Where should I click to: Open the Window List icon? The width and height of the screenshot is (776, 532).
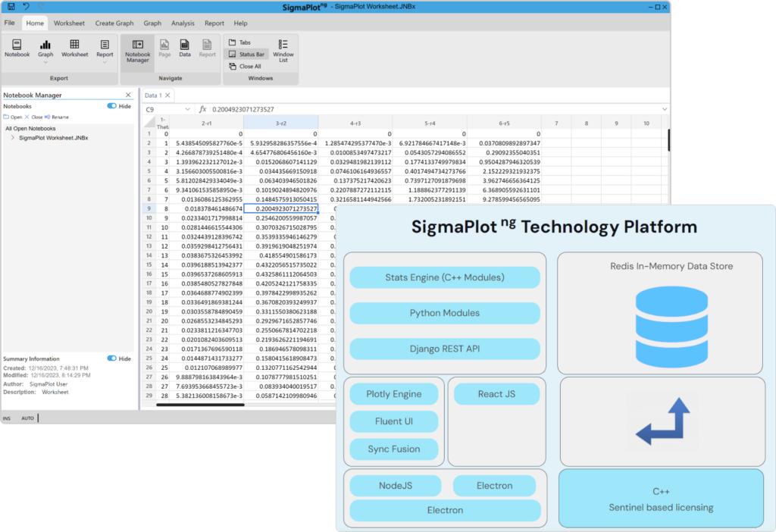coord(283,50)
